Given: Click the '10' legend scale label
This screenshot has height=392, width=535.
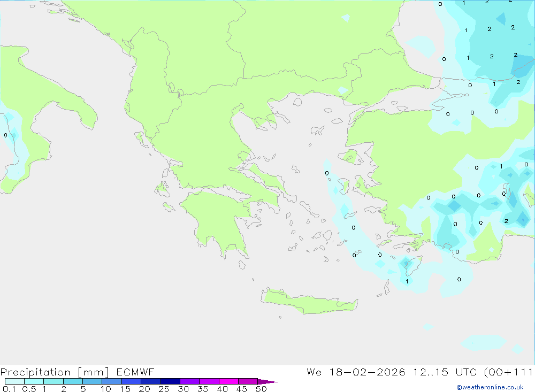Looking at the screenshot, I should pyautogui.click(x=105, y=389).
